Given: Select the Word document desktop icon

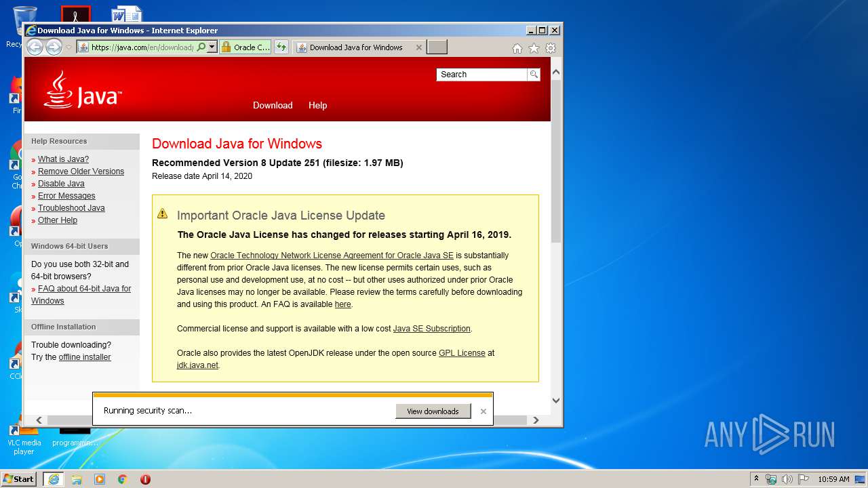Looking at the screenshot, I should pos(127,14).
